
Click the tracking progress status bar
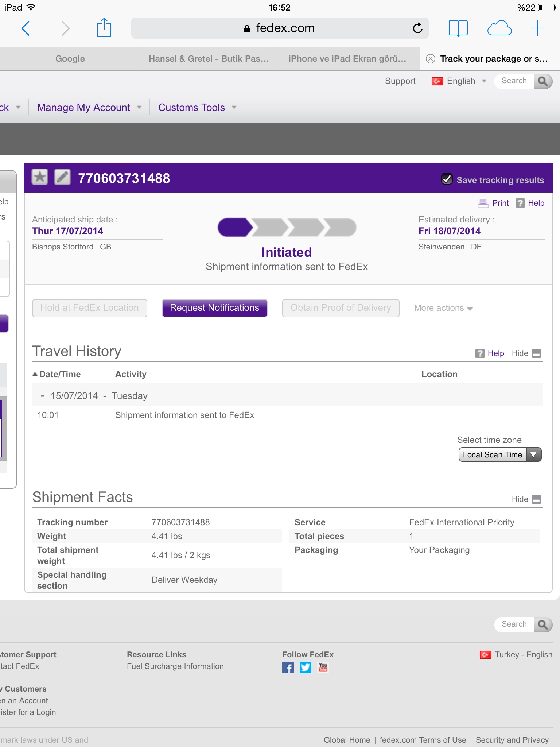coord(287,228)
